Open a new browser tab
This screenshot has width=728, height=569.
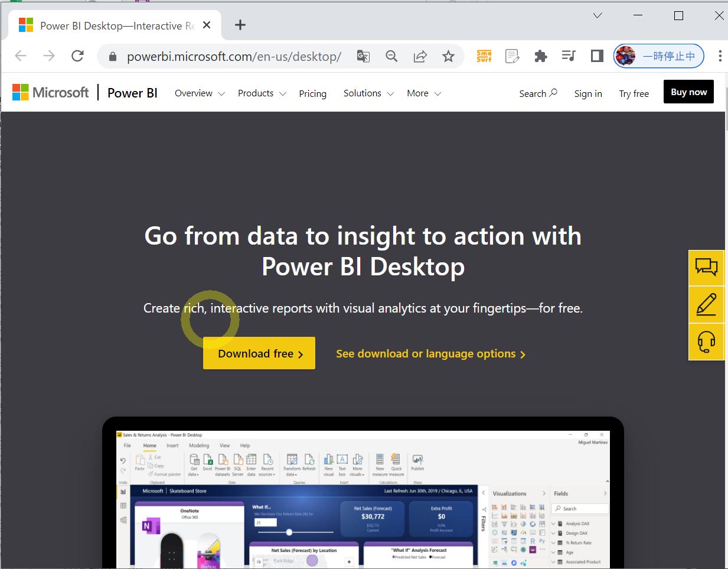[240, 25]
